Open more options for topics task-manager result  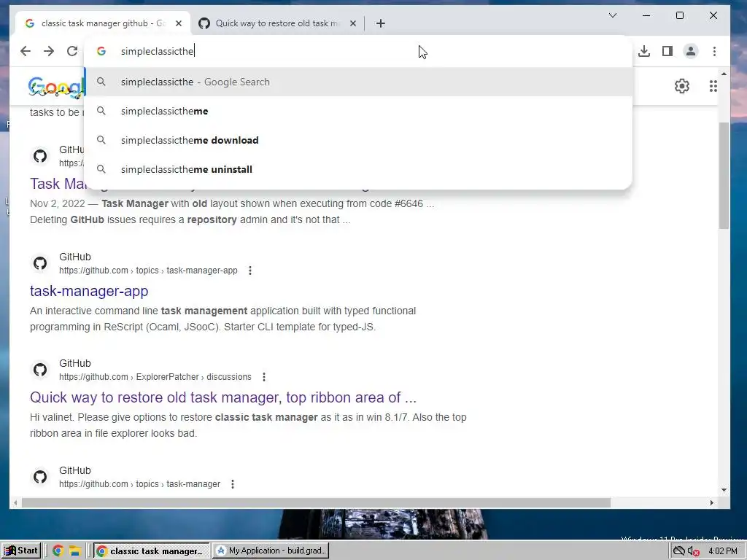pyautogui.click(x=233, y=484)
